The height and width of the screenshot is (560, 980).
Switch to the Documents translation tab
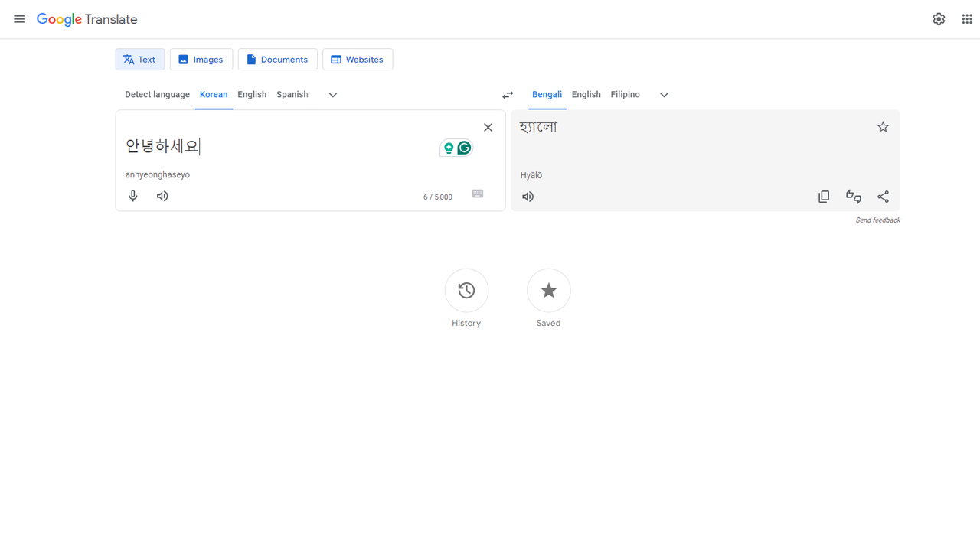pyautogui.click(x=277, y=59)
